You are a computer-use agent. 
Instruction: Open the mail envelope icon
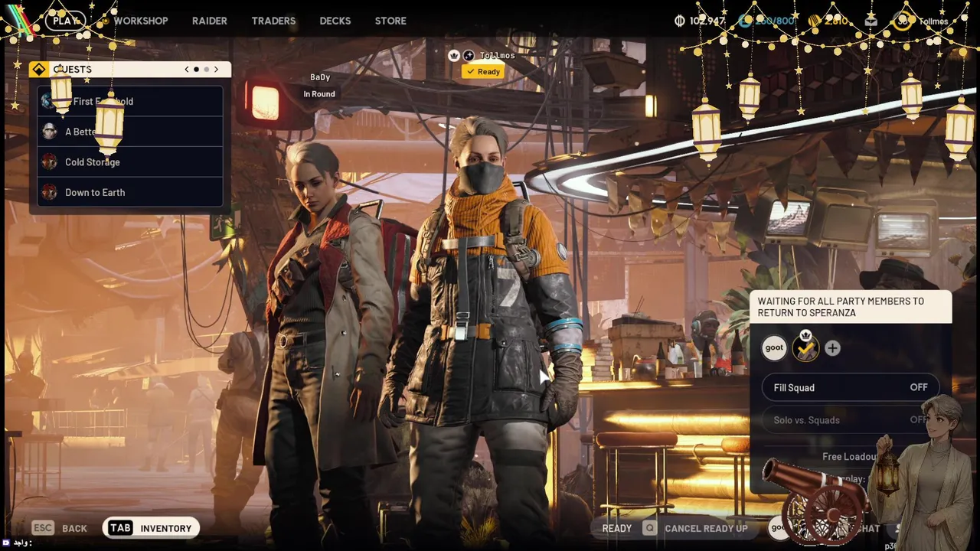coord(871,21)
